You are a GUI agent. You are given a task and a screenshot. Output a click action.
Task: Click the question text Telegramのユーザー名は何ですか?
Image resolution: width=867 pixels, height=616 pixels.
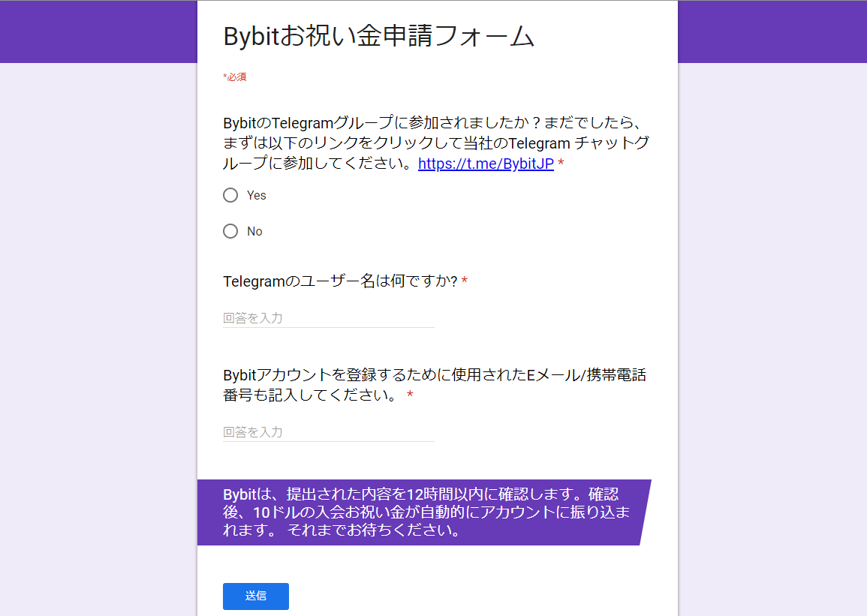pos(340,281)
